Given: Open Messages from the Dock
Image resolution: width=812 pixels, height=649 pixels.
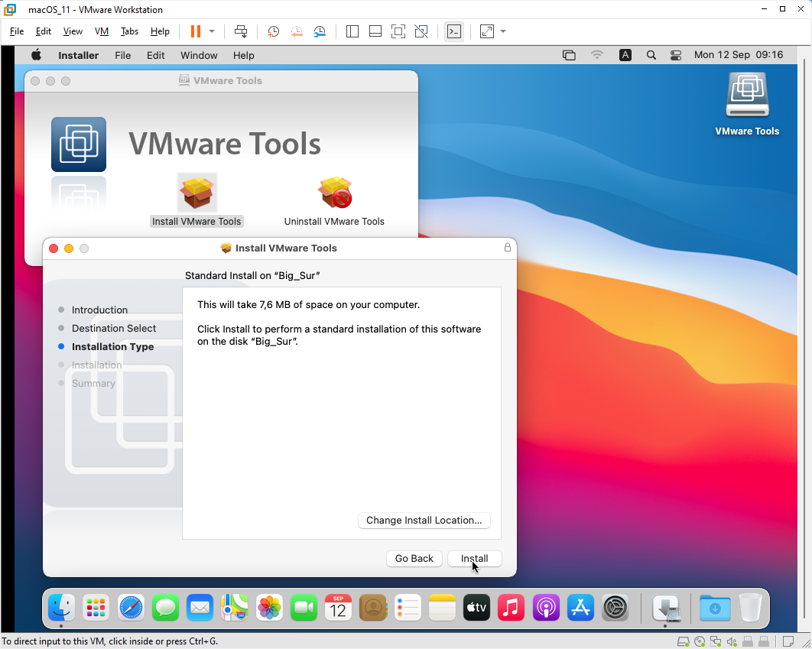Looking at the screenshot, I should tap(165, 608).
